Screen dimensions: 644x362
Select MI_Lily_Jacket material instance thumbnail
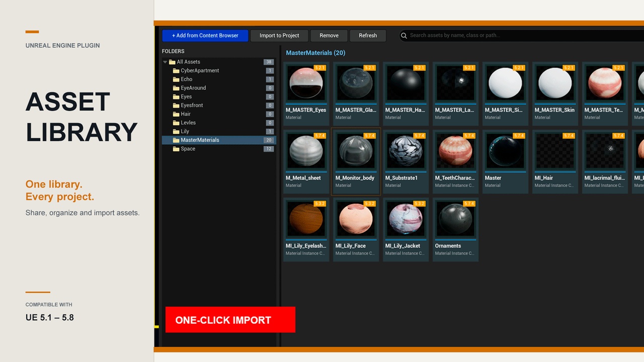click(x=406, y=219)
